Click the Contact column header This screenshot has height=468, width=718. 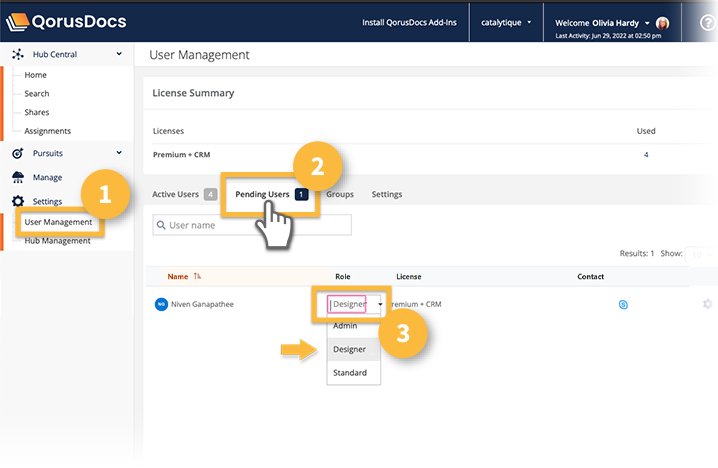(590, 277)
